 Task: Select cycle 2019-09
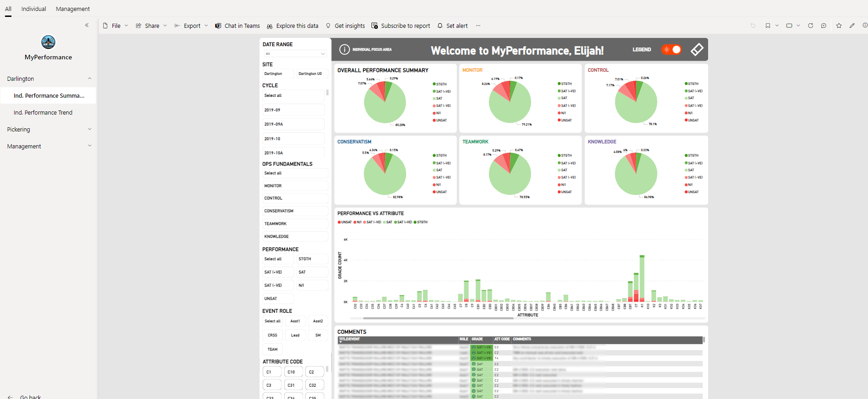pyautogui.click(x=293, y=110)
